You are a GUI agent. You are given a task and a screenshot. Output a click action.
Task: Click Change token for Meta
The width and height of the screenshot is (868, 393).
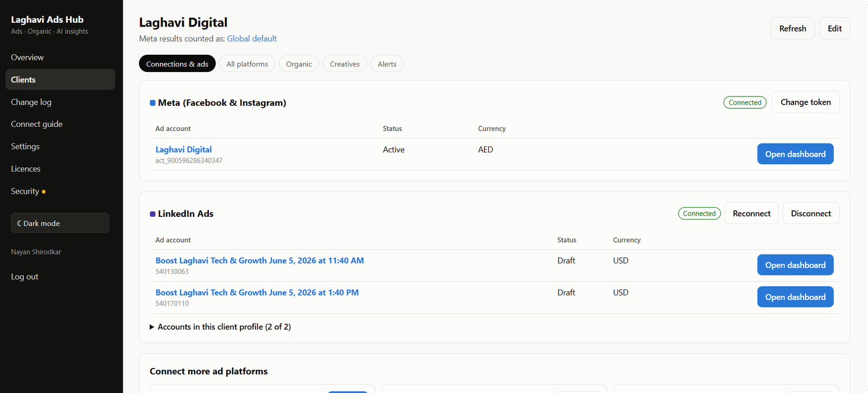pyautogui.click(x=806, y=102)
